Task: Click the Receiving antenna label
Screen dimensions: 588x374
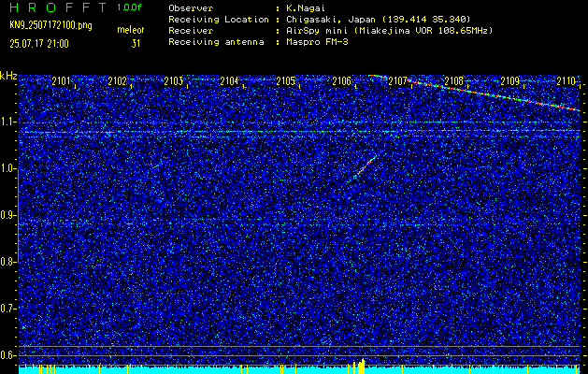Action: (216, 42)
